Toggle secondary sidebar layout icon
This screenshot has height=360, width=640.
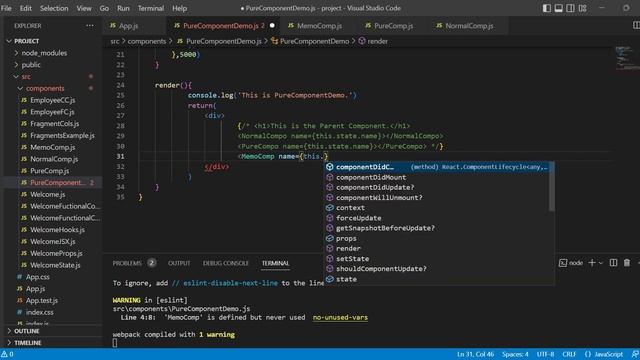[x=570, y=8]
